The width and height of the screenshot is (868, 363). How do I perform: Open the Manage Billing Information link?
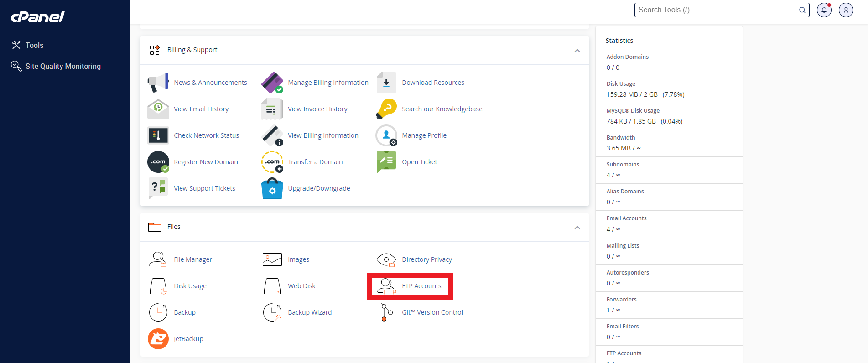pyautogui.click(x=328, y=83)
